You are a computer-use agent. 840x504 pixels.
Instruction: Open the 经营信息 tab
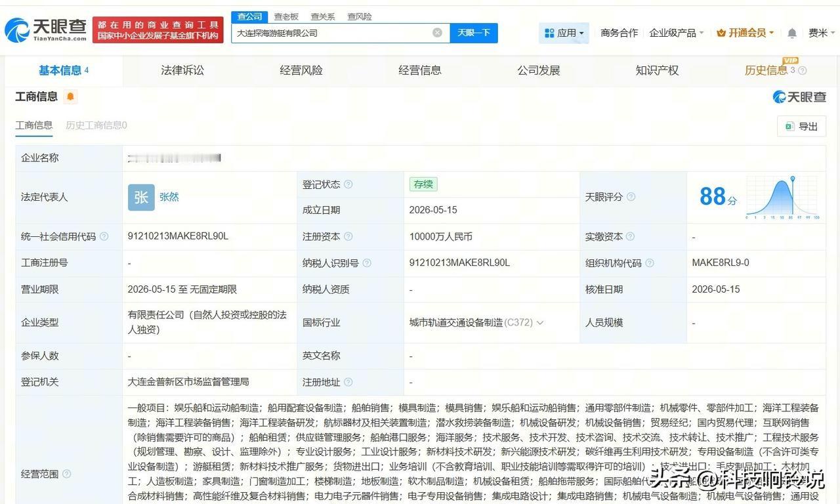point(420,70)
